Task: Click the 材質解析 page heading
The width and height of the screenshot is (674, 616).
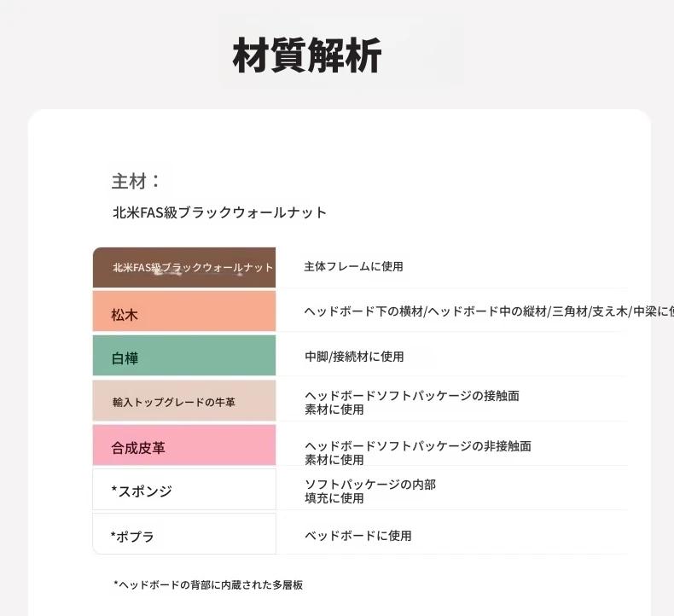Action: pyautogui.click(x=307, y=55)
